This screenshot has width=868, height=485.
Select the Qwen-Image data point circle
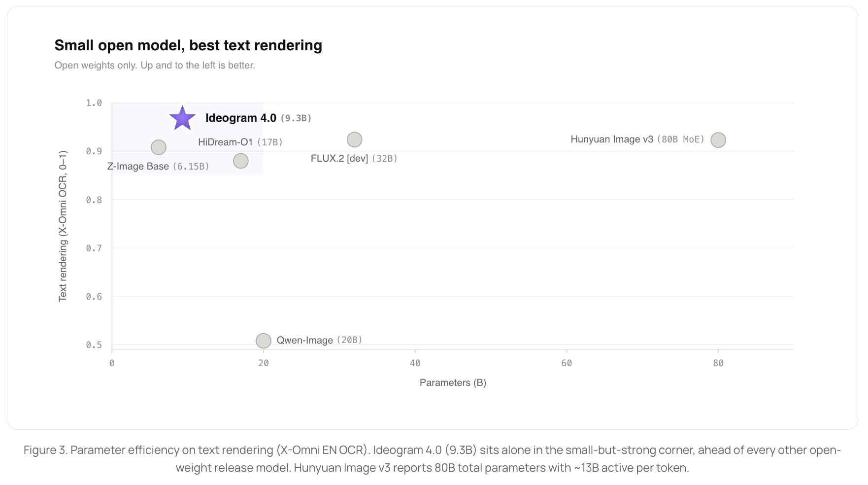[x=264, y=341]
